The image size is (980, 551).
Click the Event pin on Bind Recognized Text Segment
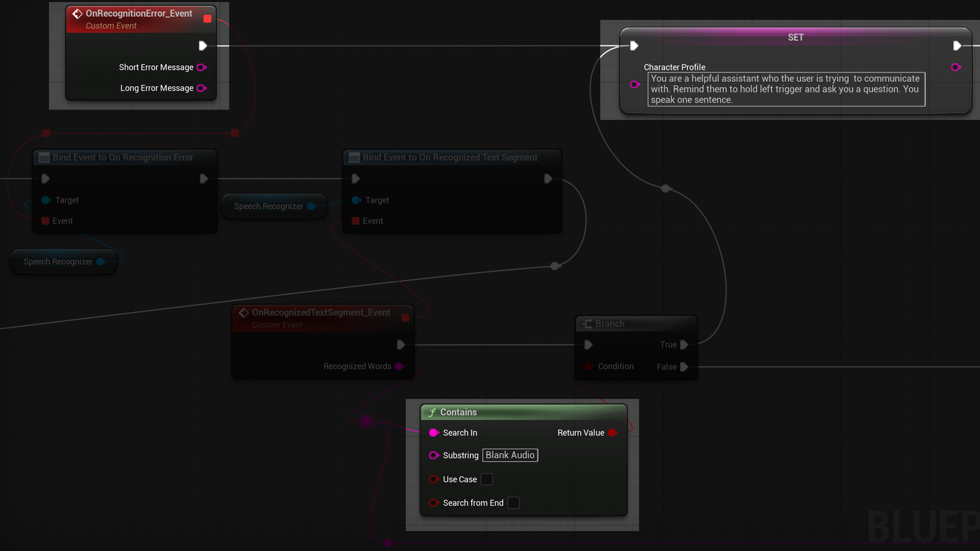pos(356,221)
